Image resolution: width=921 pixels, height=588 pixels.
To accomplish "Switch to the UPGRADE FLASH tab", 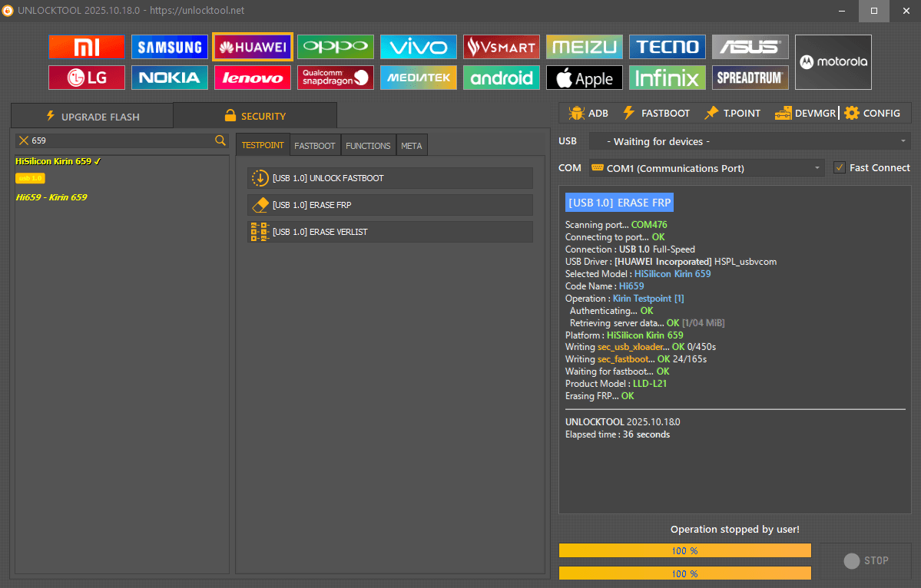I will (92, 117).
